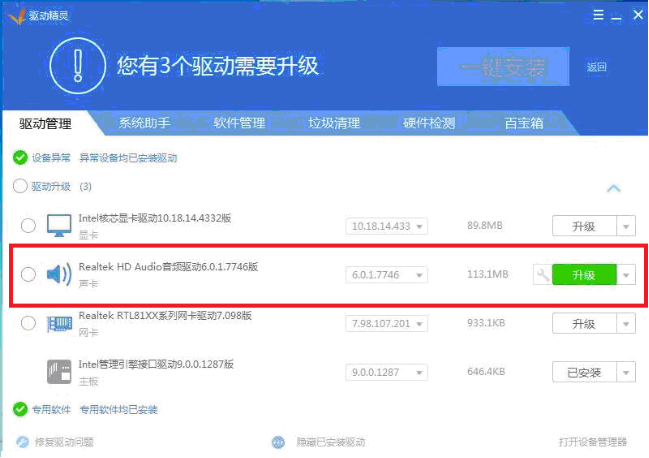This screenshot has height=458, width=649.
Task: Click 专用软件均已安装 text
Action: point(118,410)
